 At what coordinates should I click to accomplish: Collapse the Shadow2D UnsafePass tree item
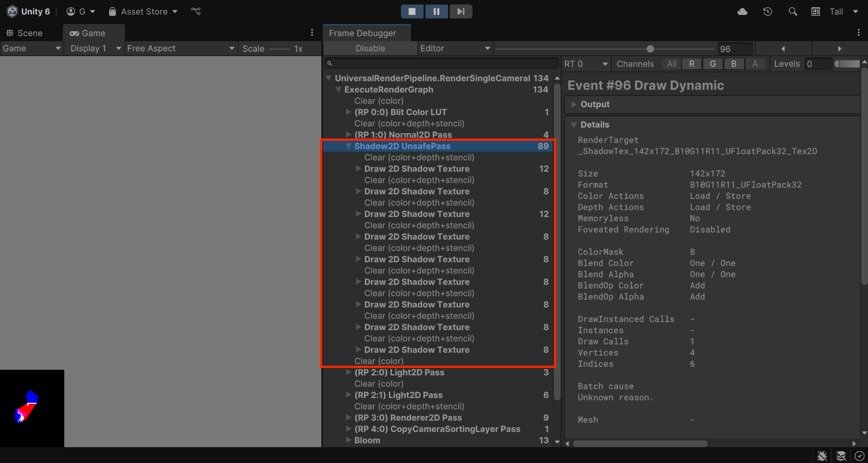click(348, 146)
